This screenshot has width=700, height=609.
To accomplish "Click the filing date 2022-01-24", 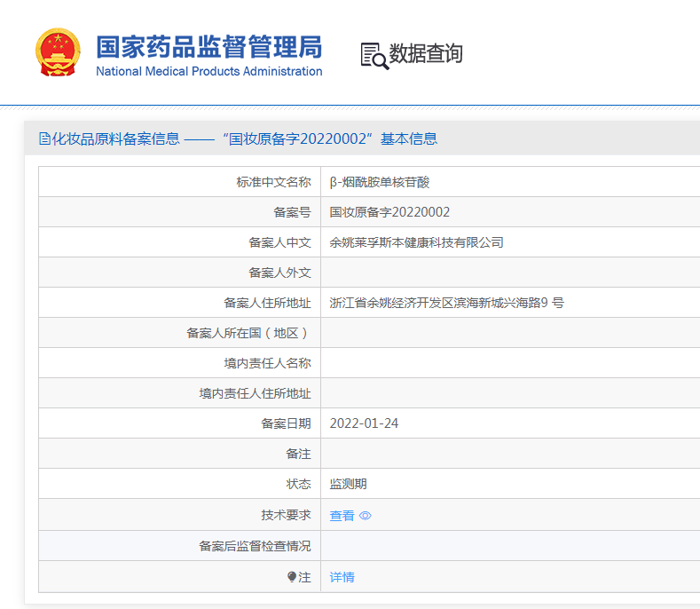I will [364, 423].
